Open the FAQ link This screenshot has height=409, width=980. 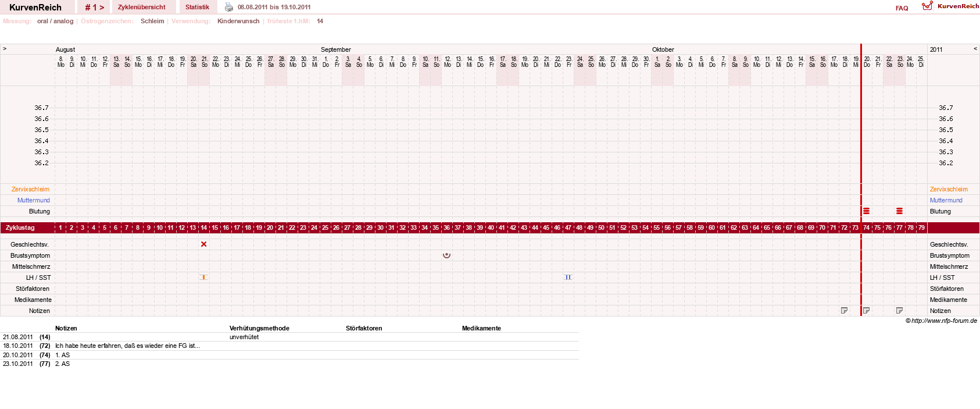point(902,8)
